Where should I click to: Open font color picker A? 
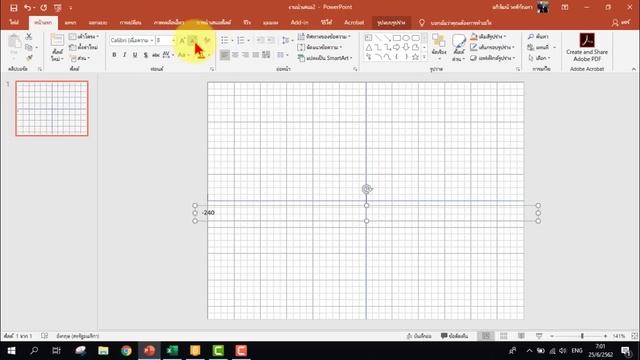pyautogui.click(x=200, y=55)
